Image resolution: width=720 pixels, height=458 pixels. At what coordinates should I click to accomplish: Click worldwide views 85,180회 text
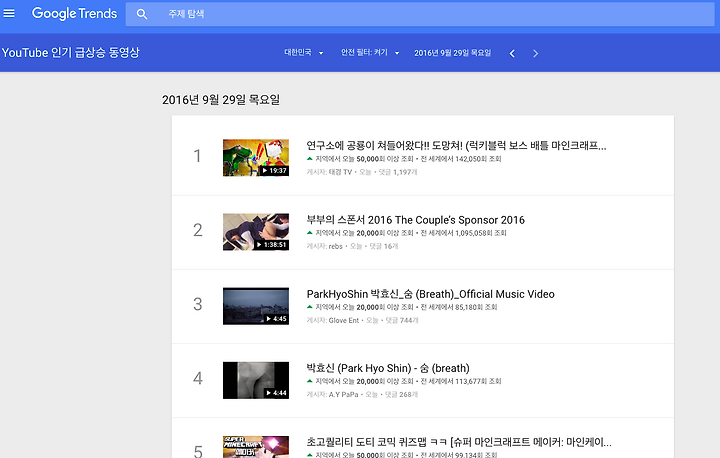tap(459, 307)
